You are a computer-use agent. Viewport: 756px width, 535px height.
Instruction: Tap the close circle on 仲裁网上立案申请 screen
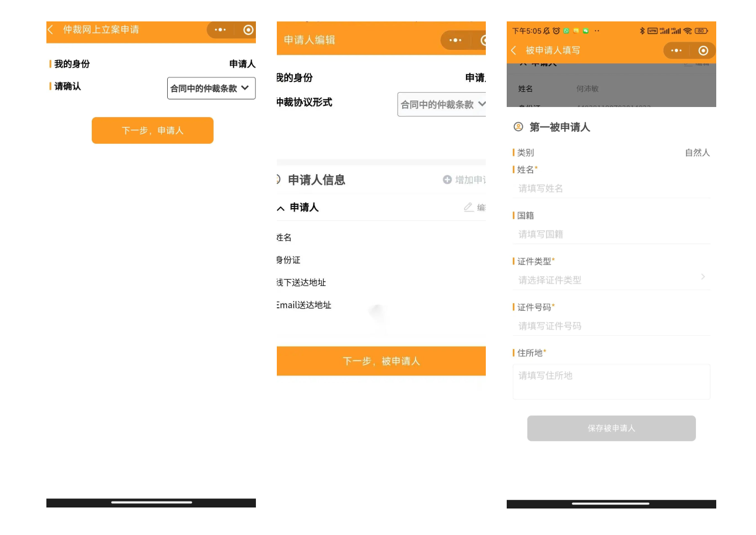248,30
